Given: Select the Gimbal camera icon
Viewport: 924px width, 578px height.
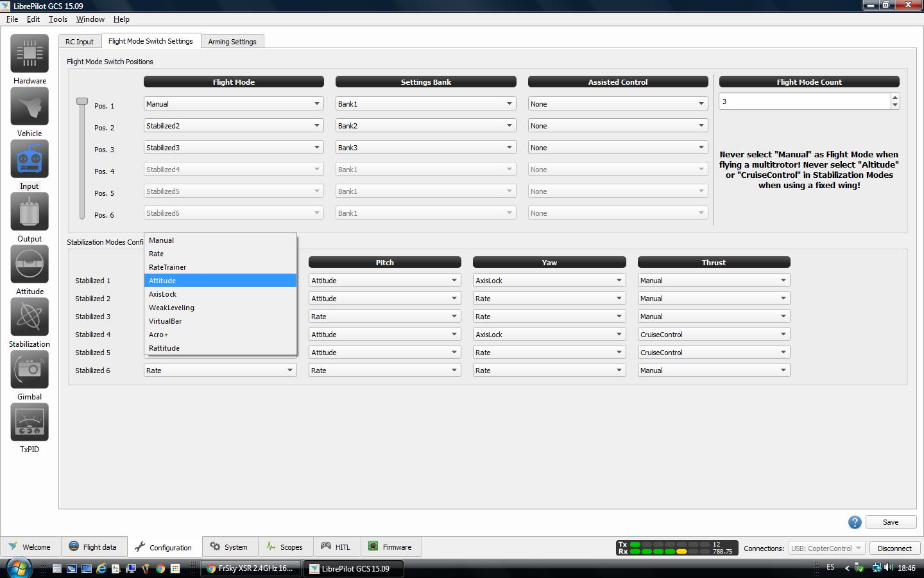Looking at the screenshot, I should [30, 370].
